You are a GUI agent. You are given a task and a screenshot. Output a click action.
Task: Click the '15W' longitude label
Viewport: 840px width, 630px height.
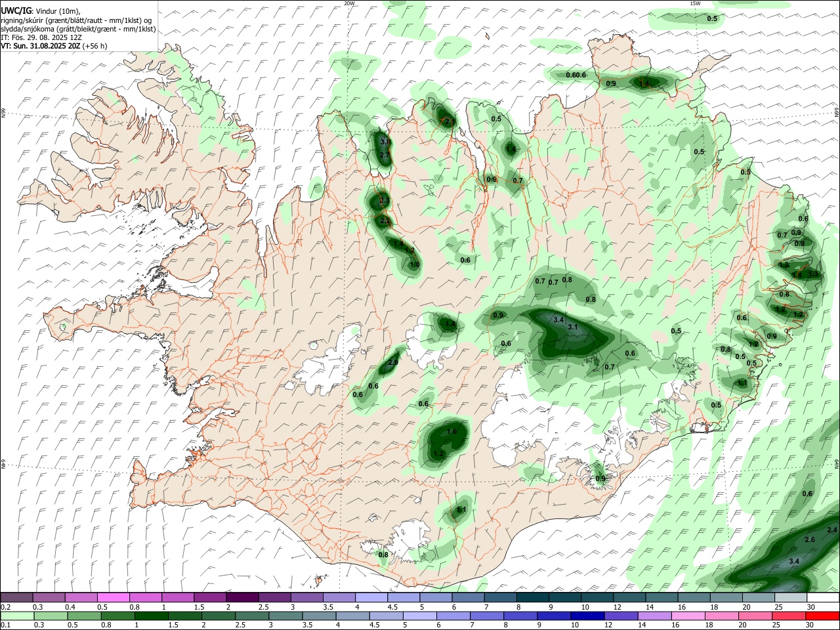click(695, 3)
